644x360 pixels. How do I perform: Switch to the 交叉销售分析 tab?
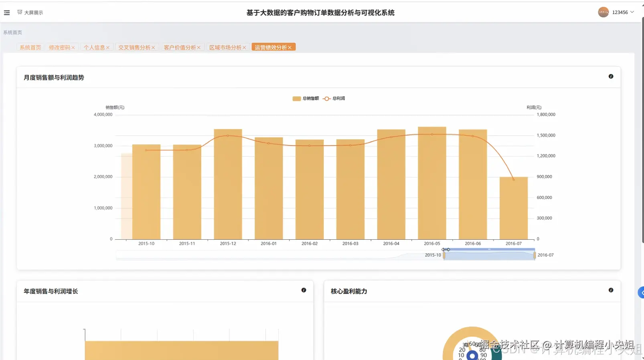(134, 47)
